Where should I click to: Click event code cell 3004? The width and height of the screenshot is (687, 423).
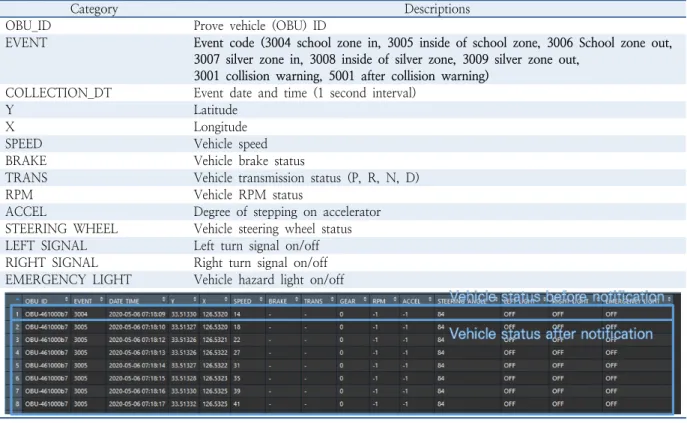(x=80, y=314)
